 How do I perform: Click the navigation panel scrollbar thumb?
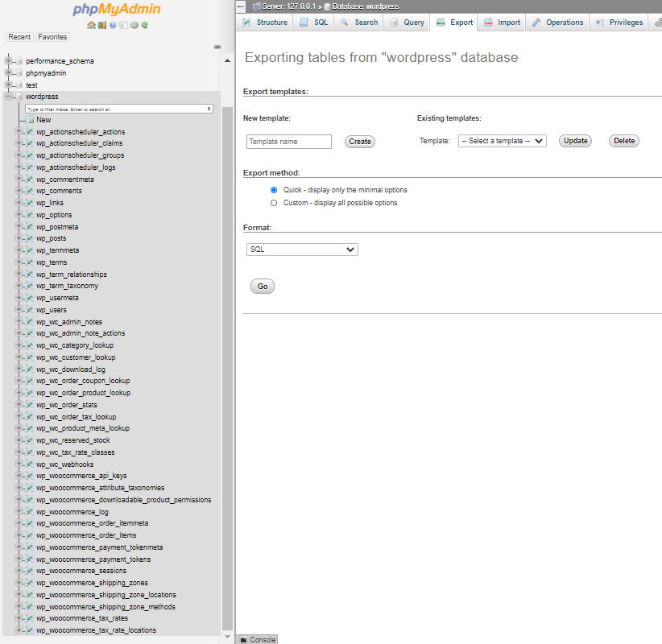227,368
